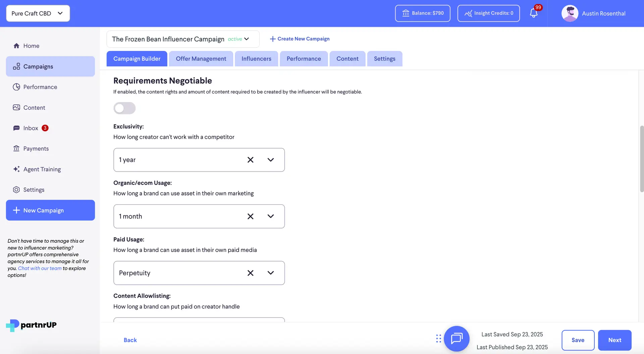
Task: Click the Next button
Action: (614, 340)
